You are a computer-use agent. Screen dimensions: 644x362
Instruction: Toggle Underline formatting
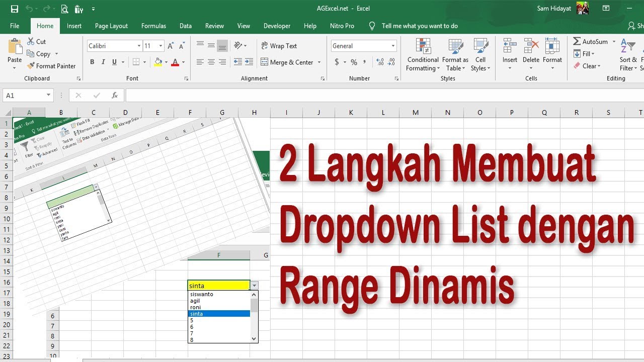(x=115, y=62)
